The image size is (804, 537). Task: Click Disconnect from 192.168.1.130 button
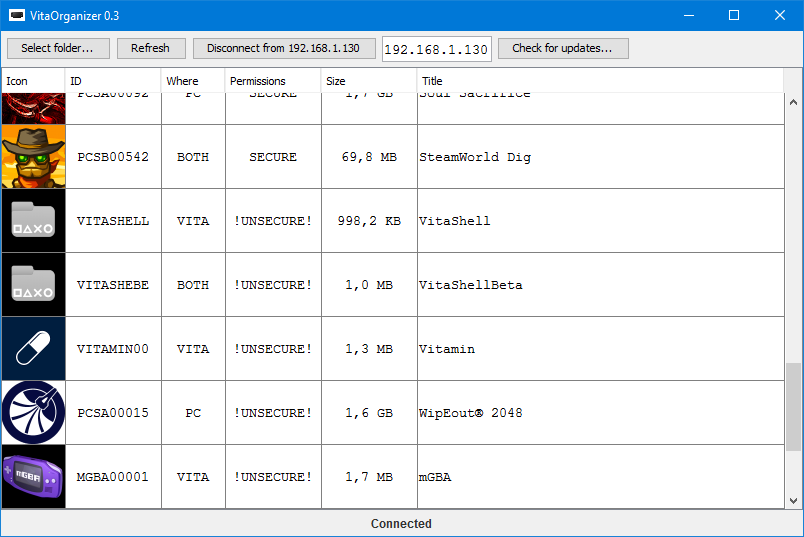284,48
